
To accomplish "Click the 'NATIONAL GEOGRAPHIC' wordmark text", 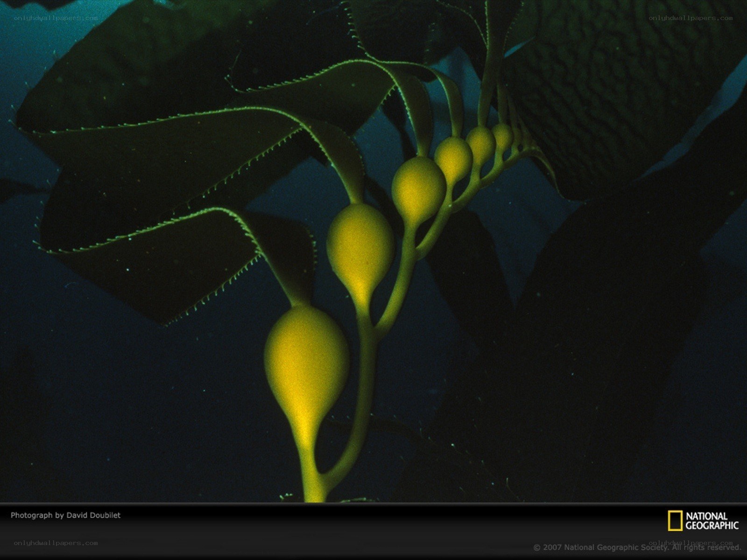I will click(x=712, y=521).
